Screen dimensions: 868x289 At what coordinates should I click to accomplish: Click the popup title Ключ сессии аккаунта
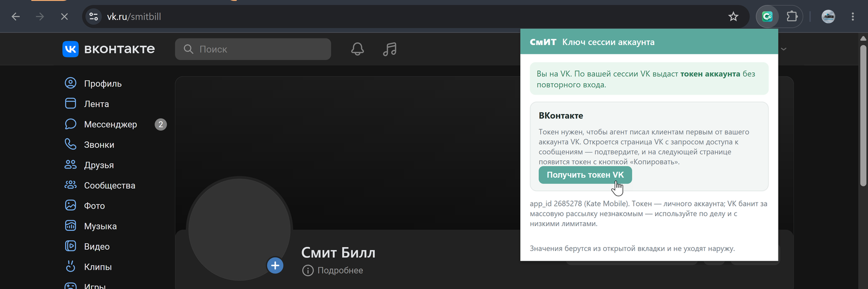point(608,42)
